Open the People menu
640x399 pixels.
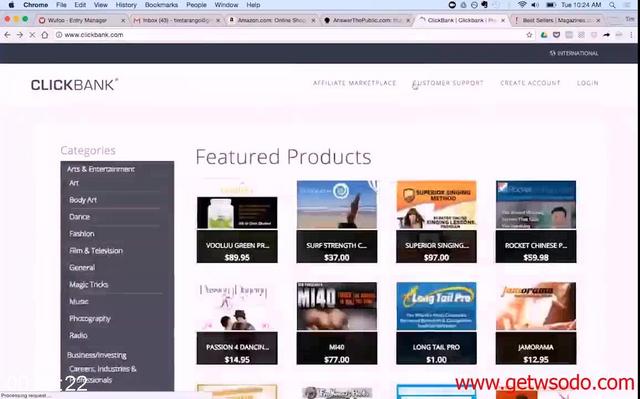pyautogui.click(x=196, y=5)
